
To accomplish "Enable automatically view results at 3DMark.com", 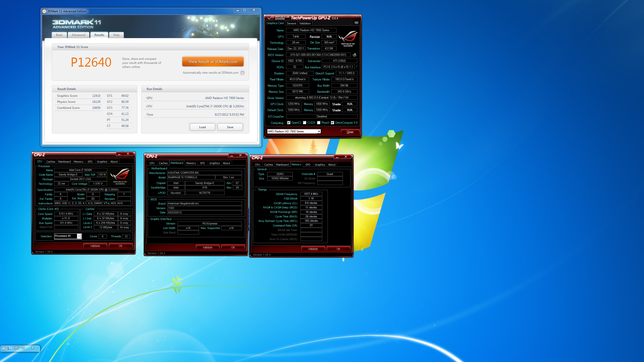I will coord(242,73).
